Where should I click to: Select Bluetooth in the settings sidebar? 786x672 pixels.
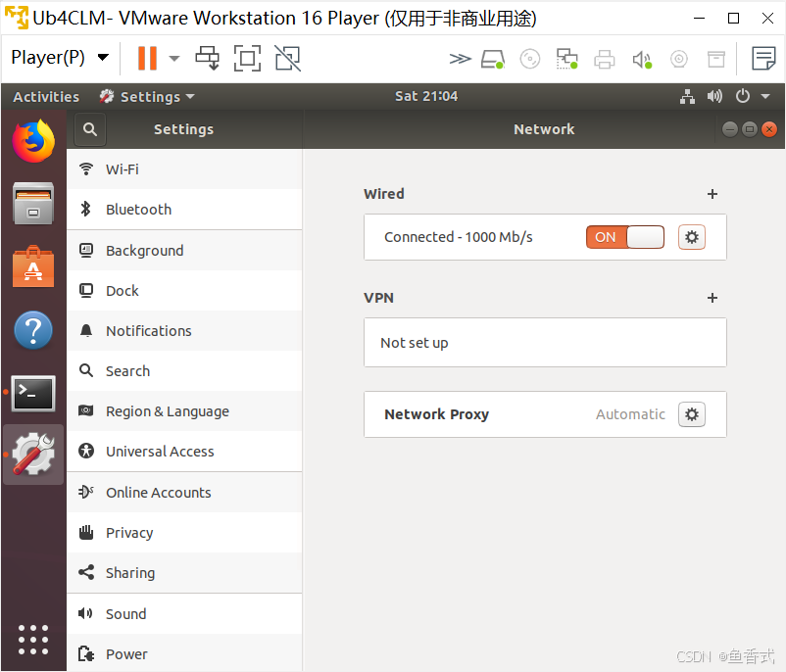[184, 210]
